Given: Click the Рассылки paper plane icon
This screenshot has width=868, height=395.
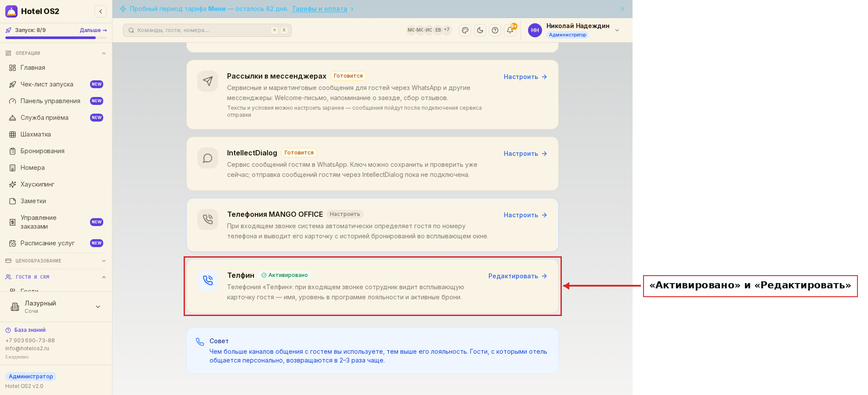Looking at the screenshot, I should (208, 81).
